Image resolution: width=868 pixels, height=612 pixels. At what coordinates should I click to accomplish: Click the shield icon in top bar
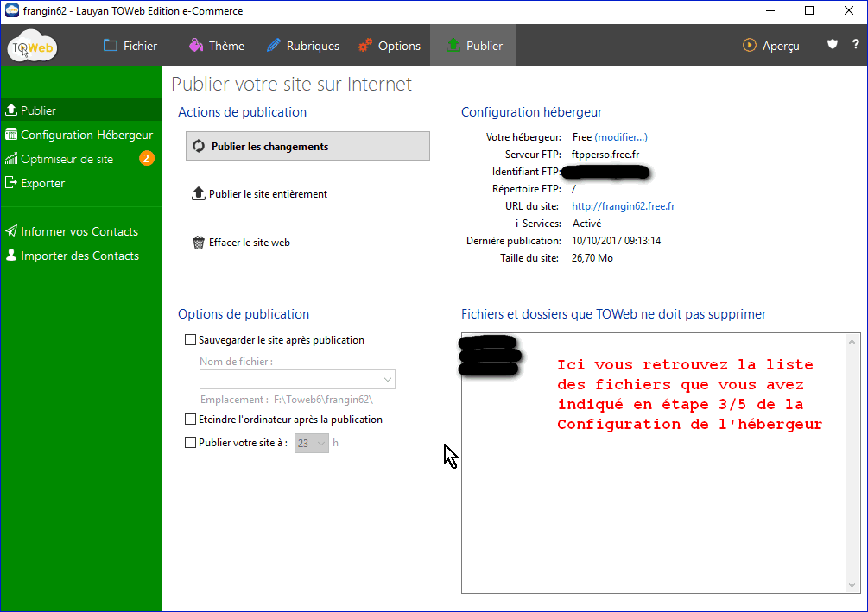click(x=833, y=45)
